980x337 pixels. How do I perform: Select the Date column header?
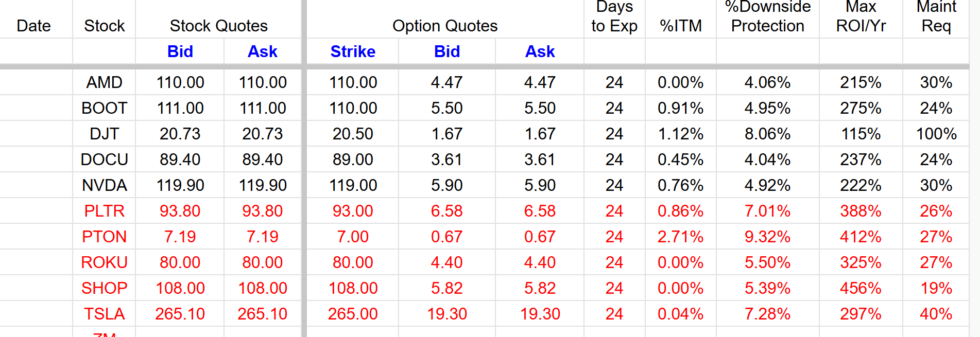click(33, 26)
